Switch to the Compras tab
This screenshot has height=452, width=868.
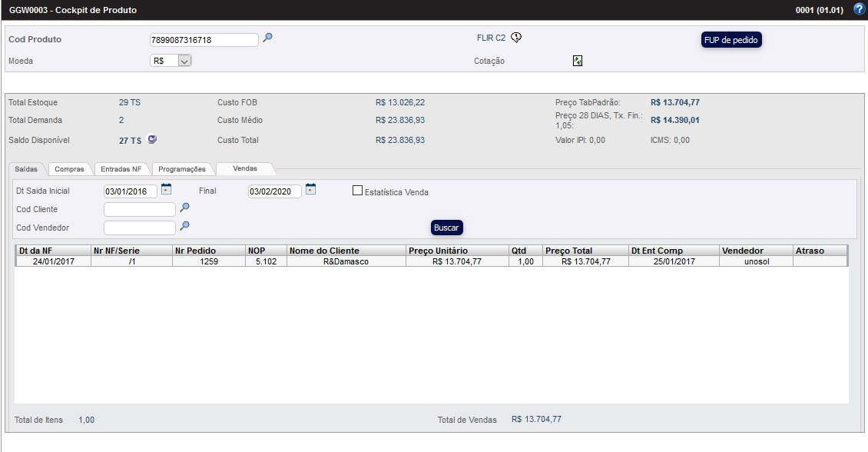[69, 169]
